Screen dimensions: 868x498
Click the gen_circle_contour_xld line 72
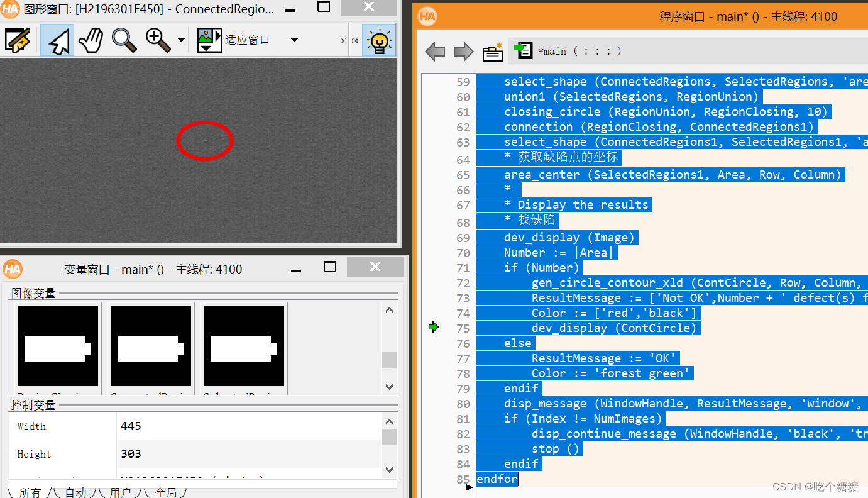(x=700, y=283)
